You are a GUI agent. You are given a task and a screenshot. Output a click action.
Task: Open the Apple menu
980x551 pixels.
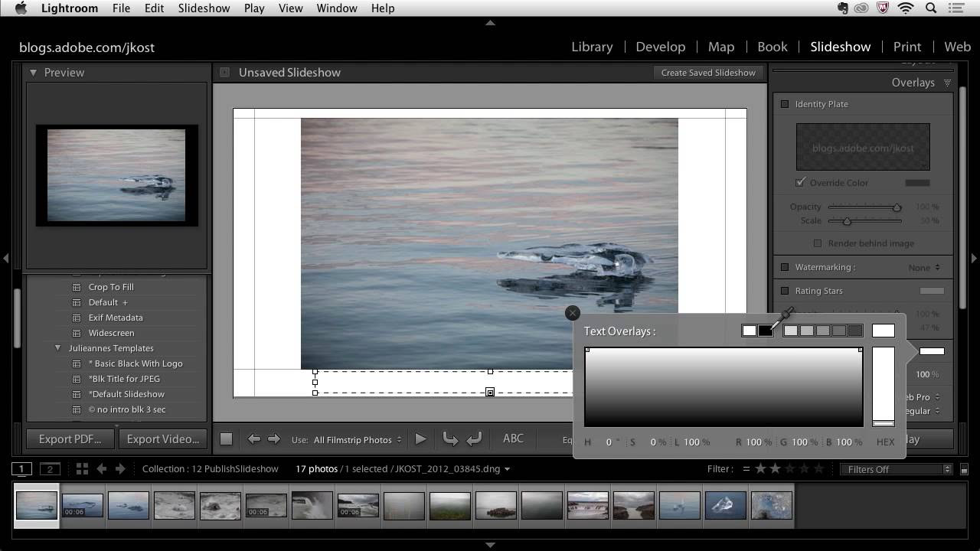coord(21,8)
